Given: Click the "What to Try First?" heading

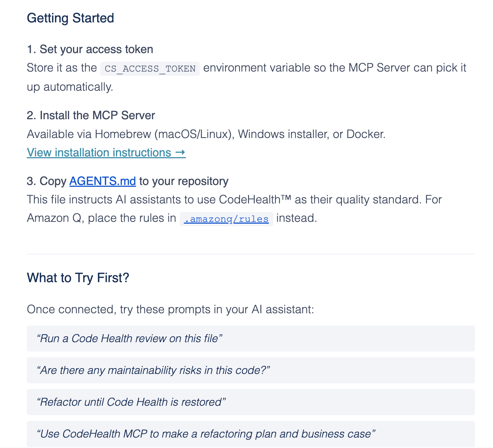Looking at the screenshot, I should point(78,278).
